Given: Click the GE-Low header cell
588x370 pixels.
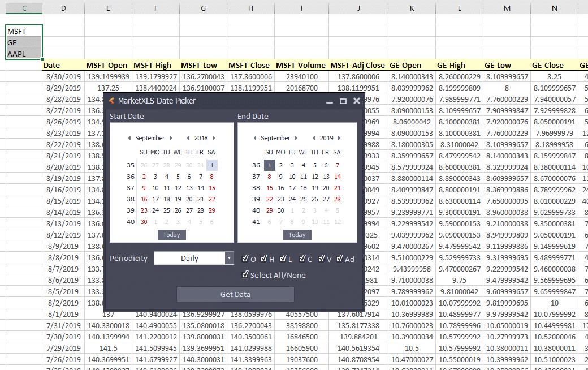Looking at the screenshot, I should 507,65.
